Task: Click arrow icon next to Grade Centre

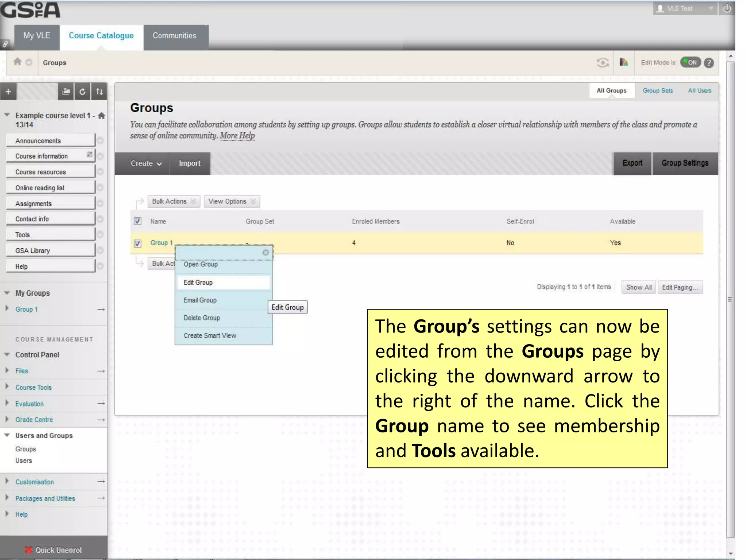Action: click(x=101, y=420)
